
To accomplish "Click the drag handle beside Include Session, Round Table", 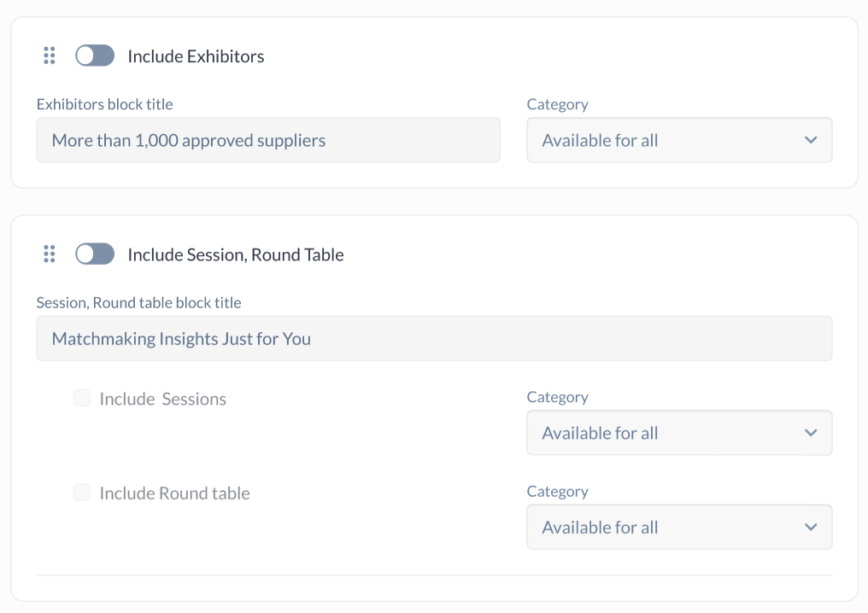I will pos(50,254).
